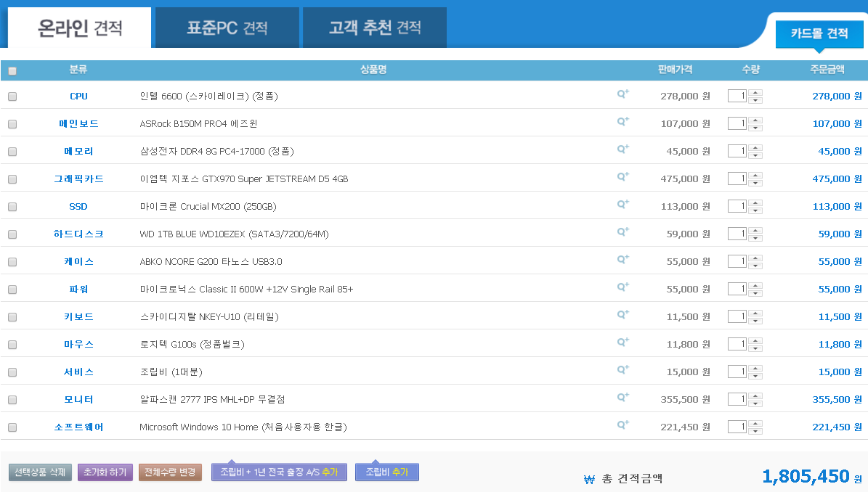
Task: Click magnifier icon for Samsung DDR4 memory
Action: point(622,149)
